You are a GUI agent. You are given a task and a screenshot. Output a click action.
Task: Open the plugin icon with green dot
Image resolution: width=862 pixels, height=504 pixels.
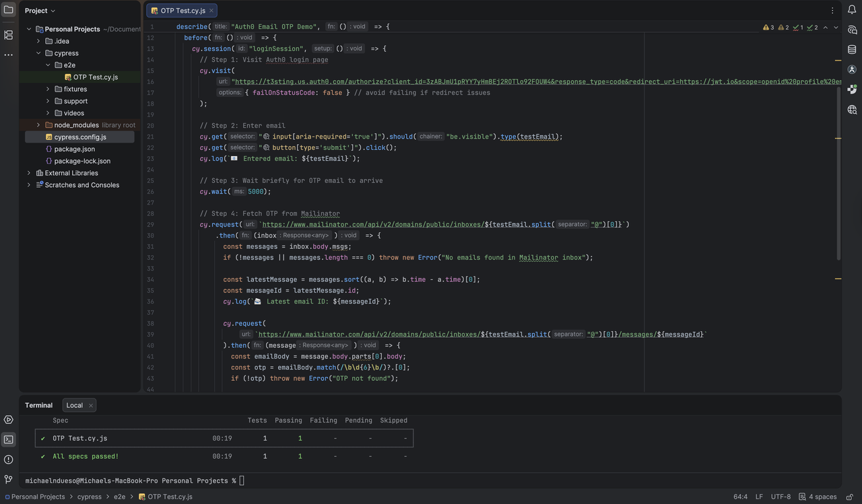(x=852, y=89)
